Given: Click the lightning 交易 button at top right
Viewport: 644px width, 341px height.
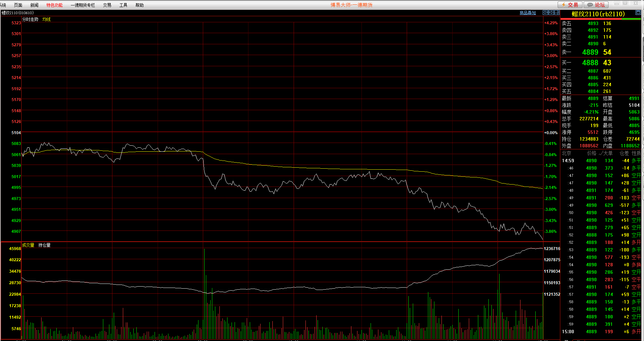Looking at the screenshot, I should 570,5.
